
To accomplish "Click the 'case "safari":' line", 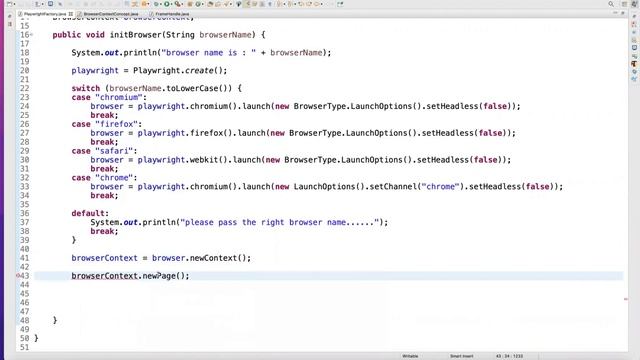I will (x=104, y=151).
